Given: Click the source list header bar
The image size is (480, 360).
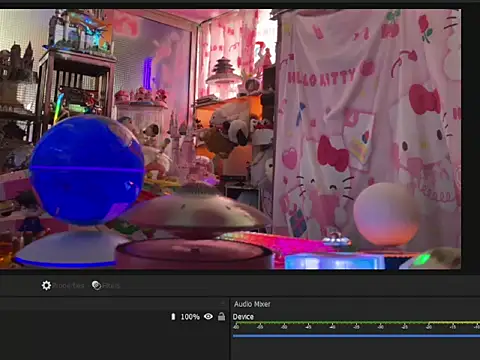Looking at the screenshot, I should pyautogui.click(x=113, y=303).
